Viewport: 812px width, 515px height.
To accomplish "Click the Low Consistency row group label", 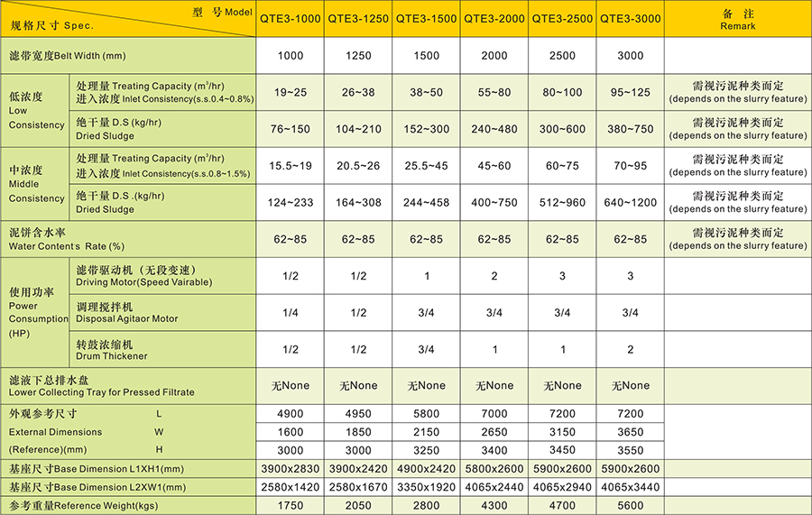I will 36,110.
